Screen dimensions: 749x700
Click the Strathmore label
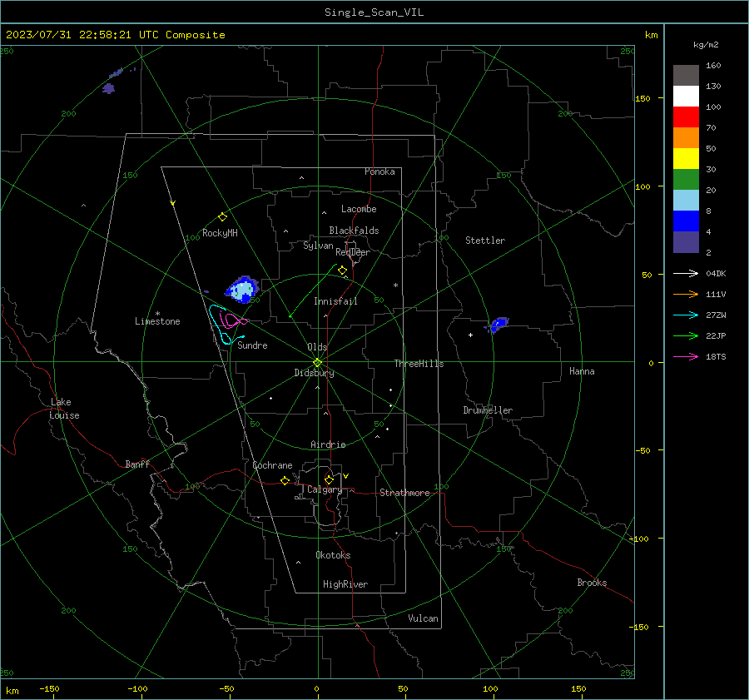pos(404,493)
